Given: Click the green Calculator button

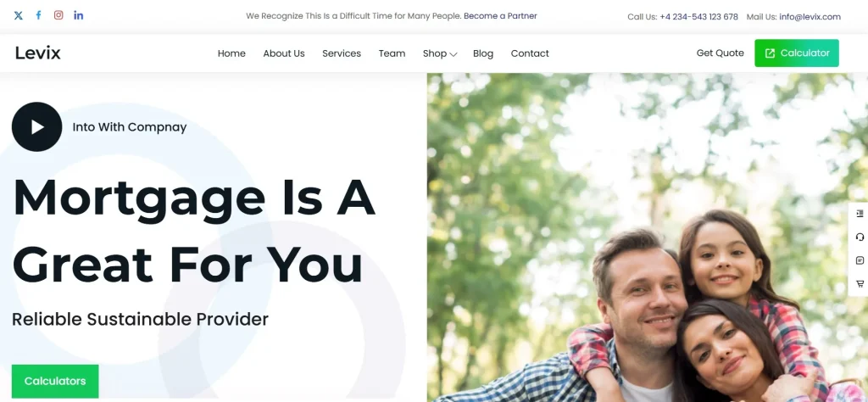Looking at the screenshot, I should (x=797, y=53).
